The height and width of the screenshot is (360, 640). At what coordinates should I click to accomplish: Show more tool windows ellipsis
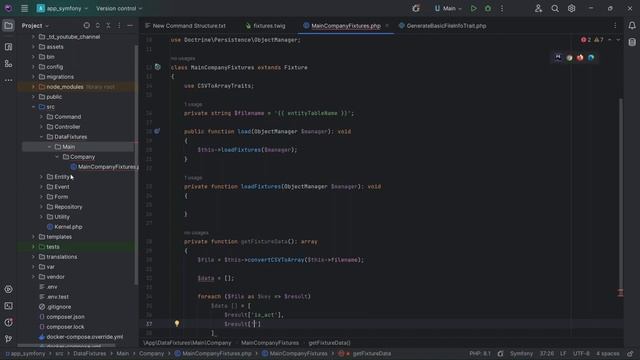tap(8, 80)
